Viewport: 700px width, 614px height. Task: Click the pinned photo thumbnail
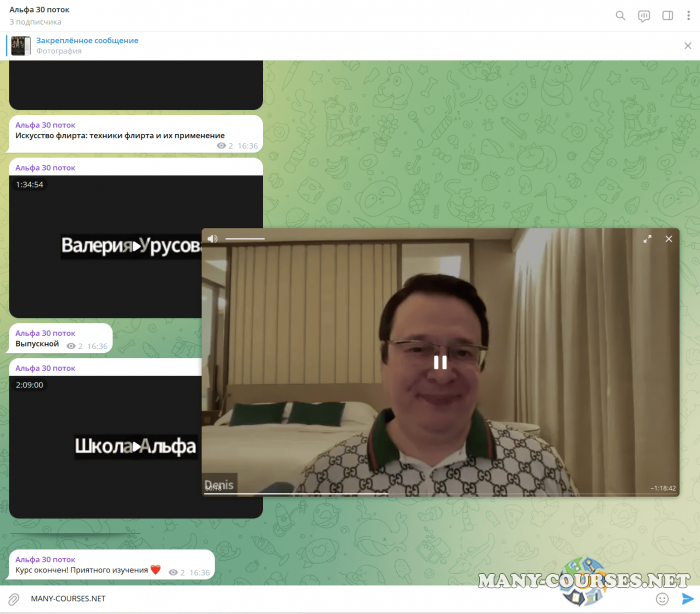click(20, 45)
